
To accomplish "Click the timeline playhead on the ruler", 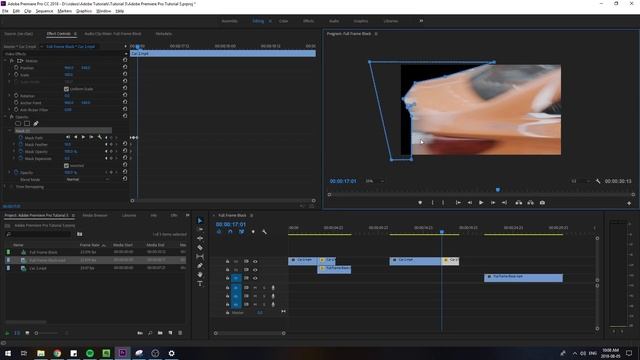I will coord(442,231).
